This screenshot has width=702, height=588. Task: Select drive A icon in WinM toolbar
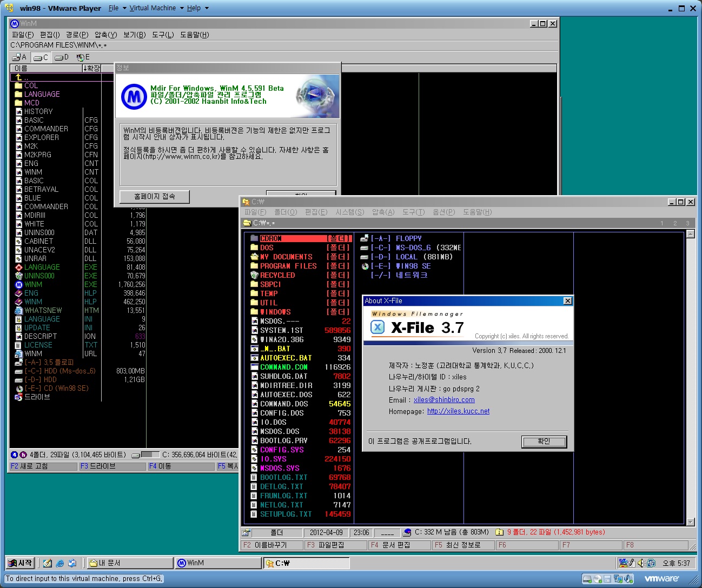coord(19,57)
